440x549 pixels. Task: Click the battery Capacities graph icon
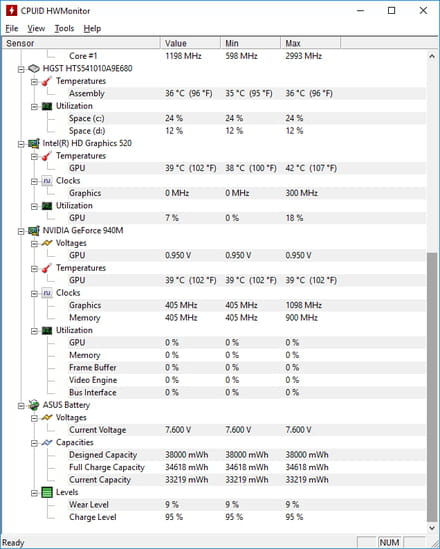(47, 443)
